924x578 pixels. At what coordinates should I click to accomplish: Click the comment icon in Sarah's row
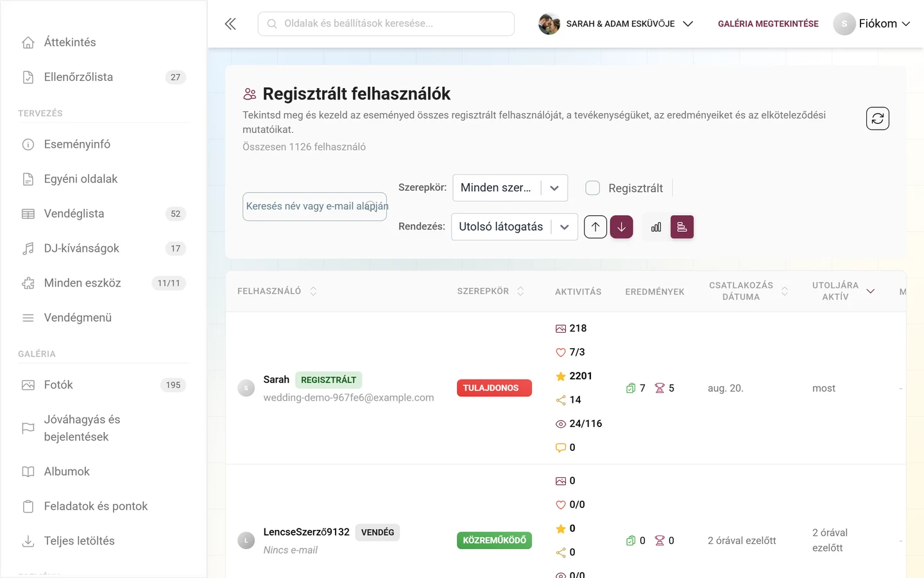pyautogui.click(x=561, y=448)
